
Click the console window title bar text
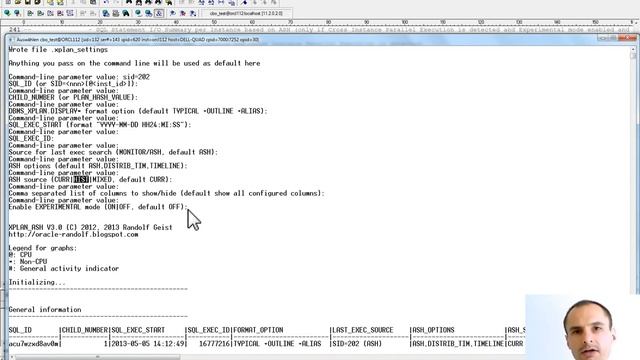pos(138,40)
